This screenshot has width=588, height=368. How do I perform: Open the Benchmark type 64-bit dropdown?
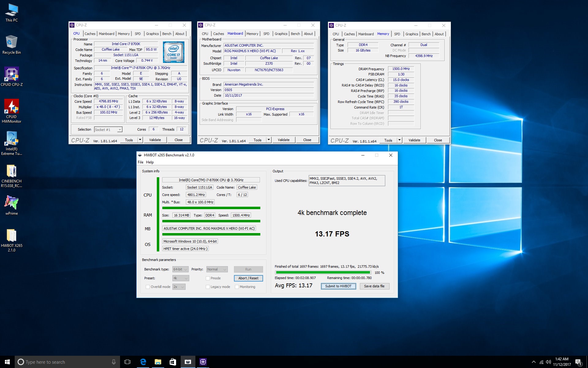pyautogui.click(x=180, y=269)
